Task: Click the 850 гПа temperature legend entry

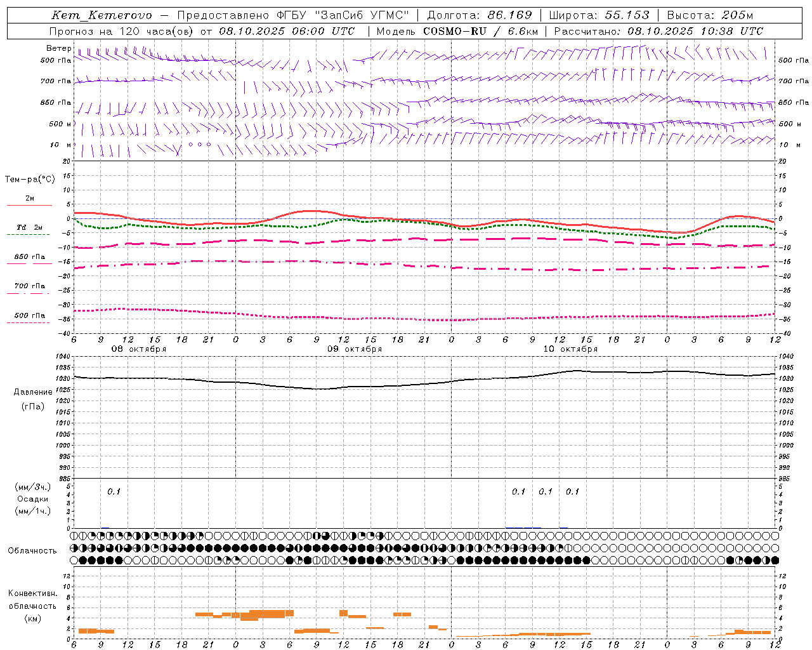Action: tap(30, 259)
